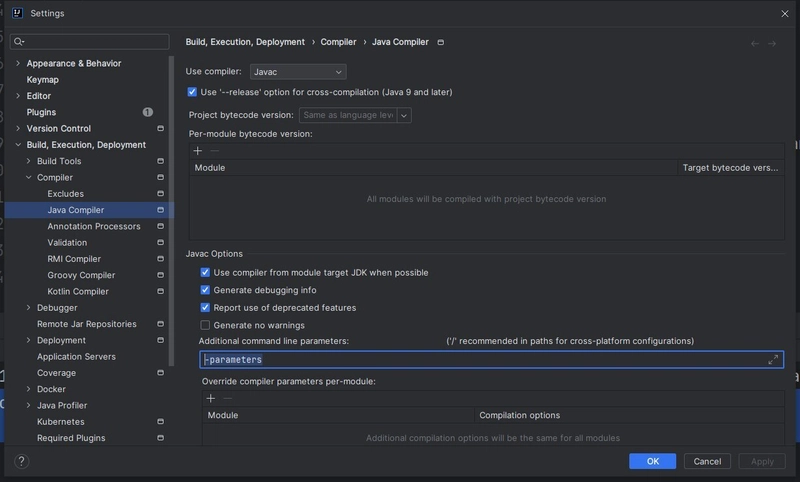Expand the command line parameters field icon
This screenshot has width=800, height=482.
click(773, 360)
